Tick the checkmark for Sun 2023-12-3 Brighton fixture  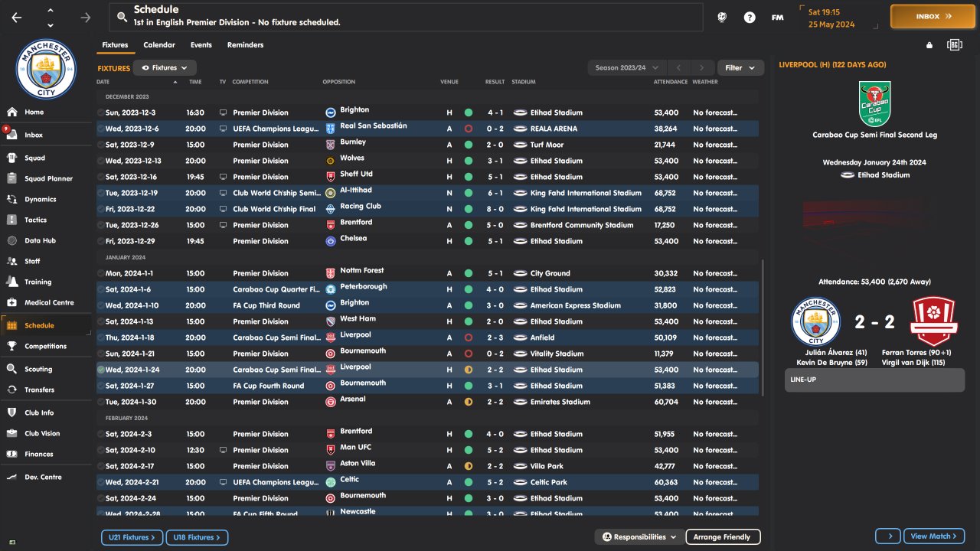click(101, 112)
